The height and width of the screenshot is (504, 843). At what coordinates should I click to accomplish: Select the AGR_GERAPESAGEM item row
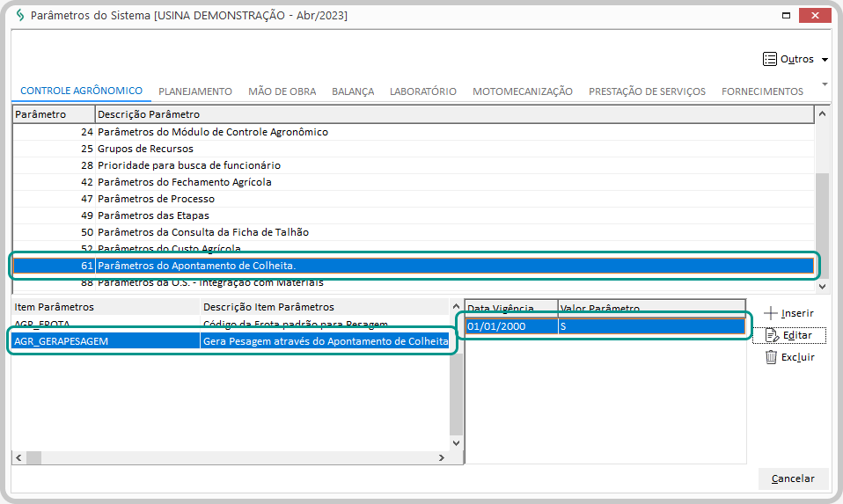(x=231, y=341)
